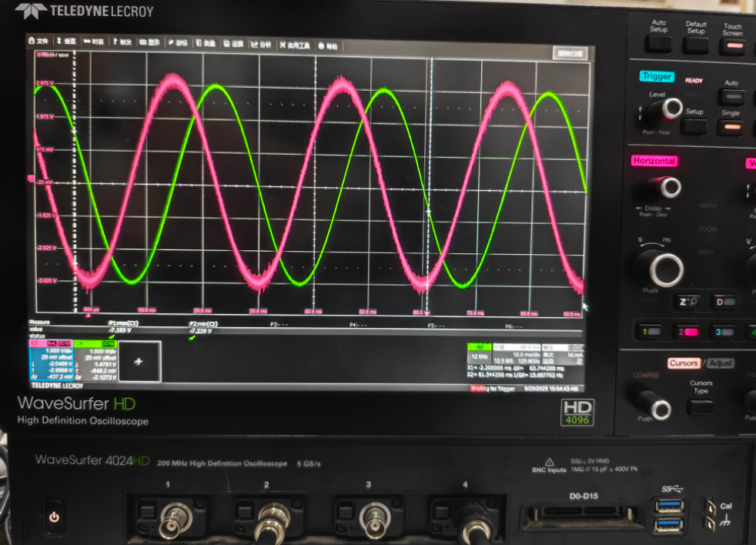Image resolution: width=756 pixels, height=545 pixels.
Task: Select the empty P6 measurement slot
Action: pos(513,326)
